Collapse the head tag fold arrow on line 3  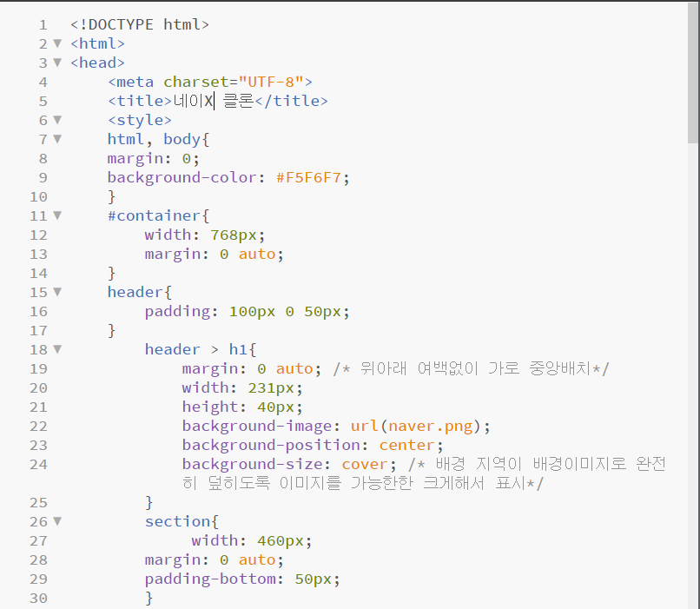click(x=57, y=63)
